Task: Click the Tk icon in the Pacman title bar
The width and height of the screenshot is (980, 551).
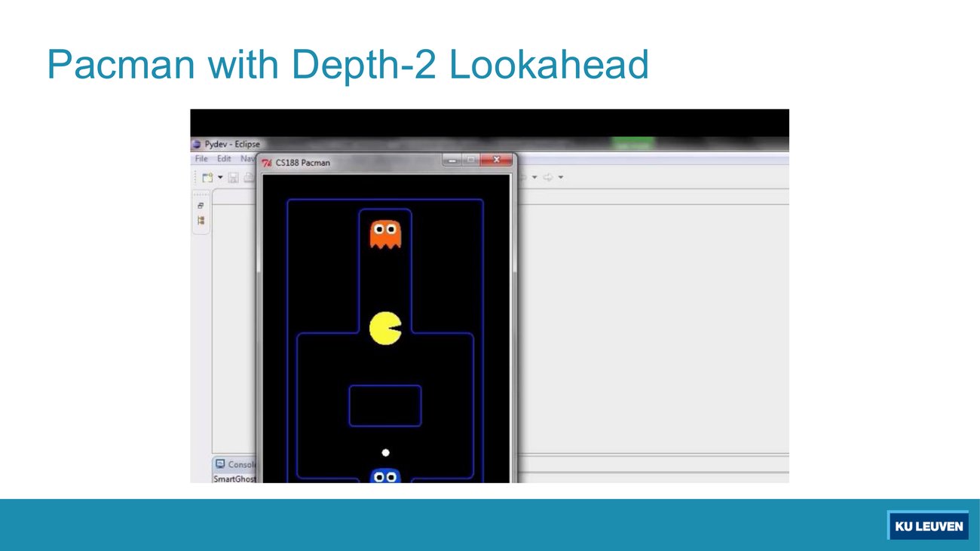Action: (267, 163)
